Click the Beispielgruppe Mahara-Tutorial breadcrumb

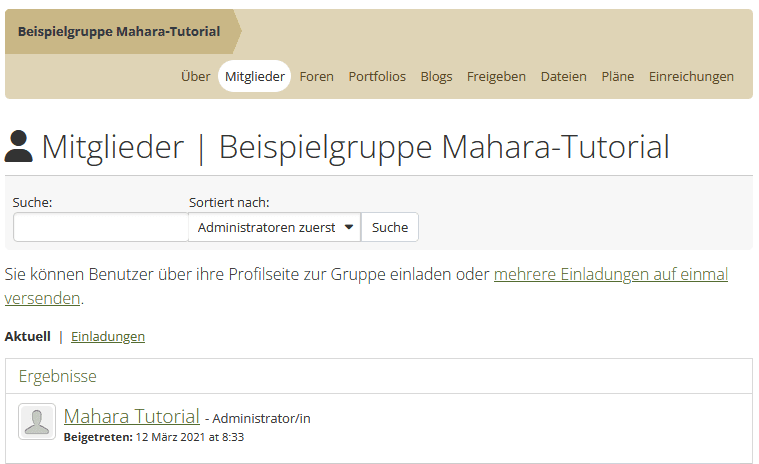point(119,31)
